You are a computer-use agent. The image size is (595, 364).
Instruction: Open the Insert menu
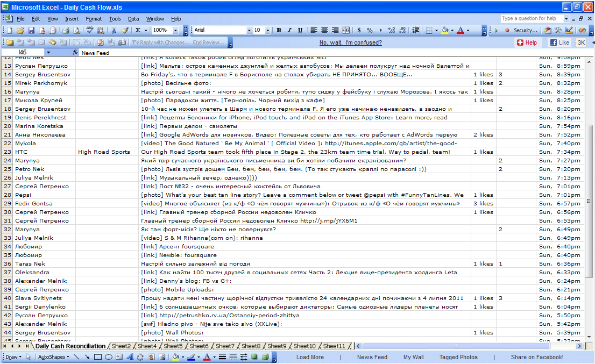[x=72, y=19]
